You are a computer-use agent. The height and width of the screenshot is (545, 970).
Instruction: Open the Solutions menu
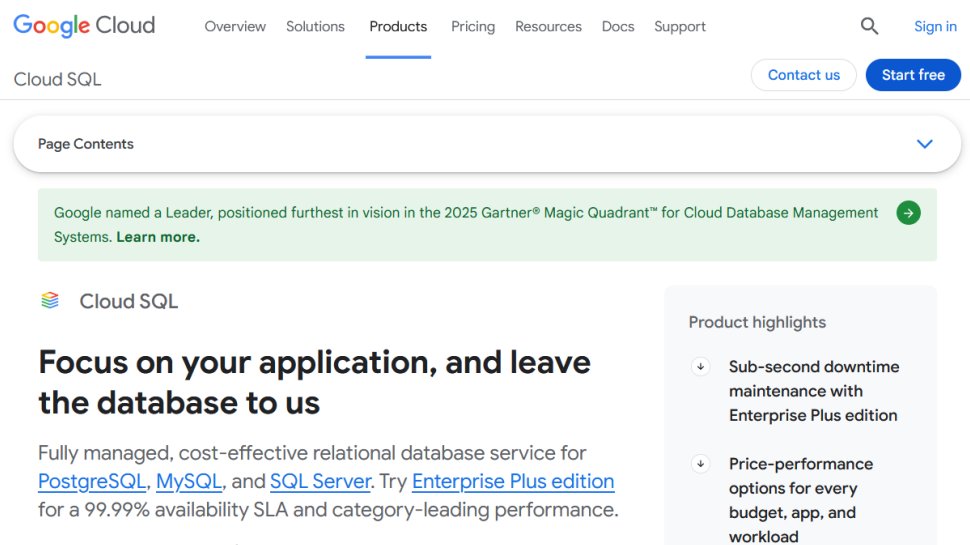click(315, 27)
